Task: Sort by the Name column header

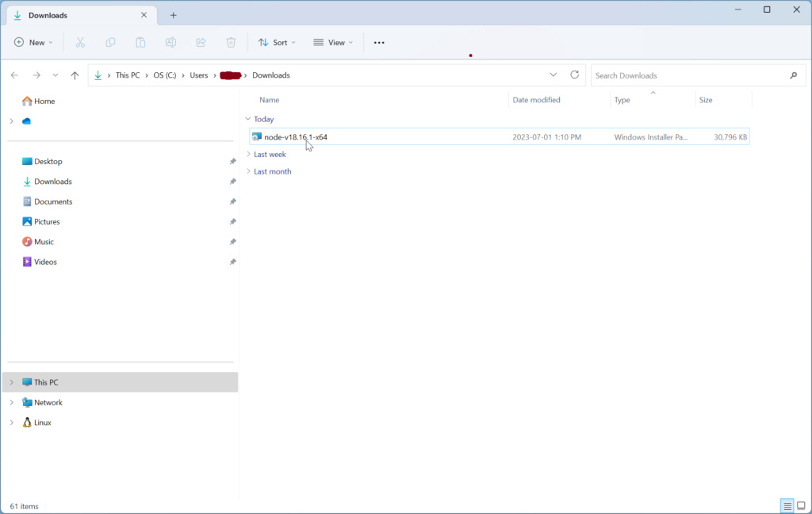Action: 270,100
